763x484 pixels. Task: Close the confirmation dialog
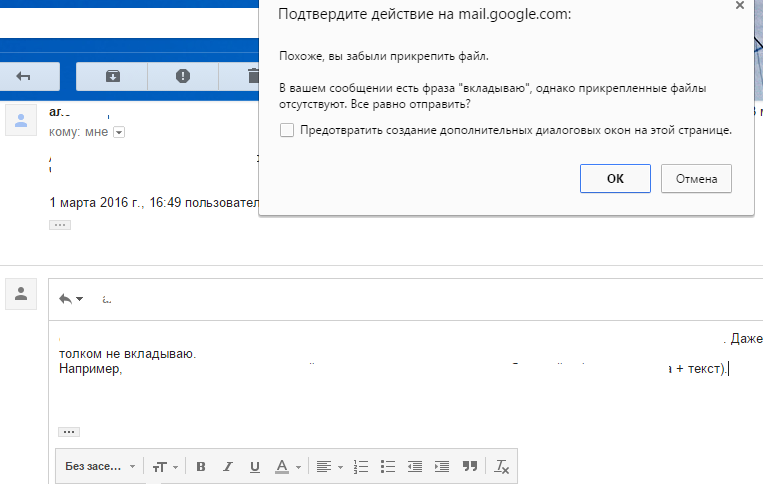click(740, 5)
